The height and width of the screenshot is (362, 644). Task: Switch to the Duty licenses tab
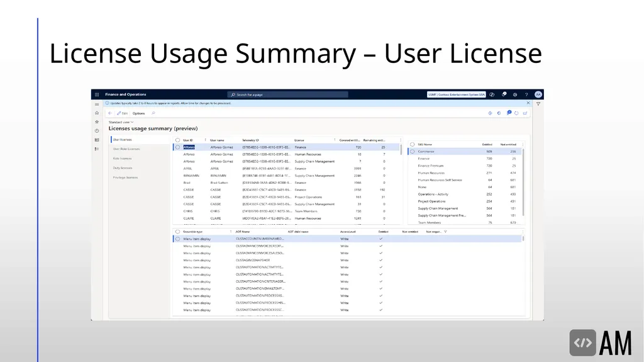click(x=123, y=168)
